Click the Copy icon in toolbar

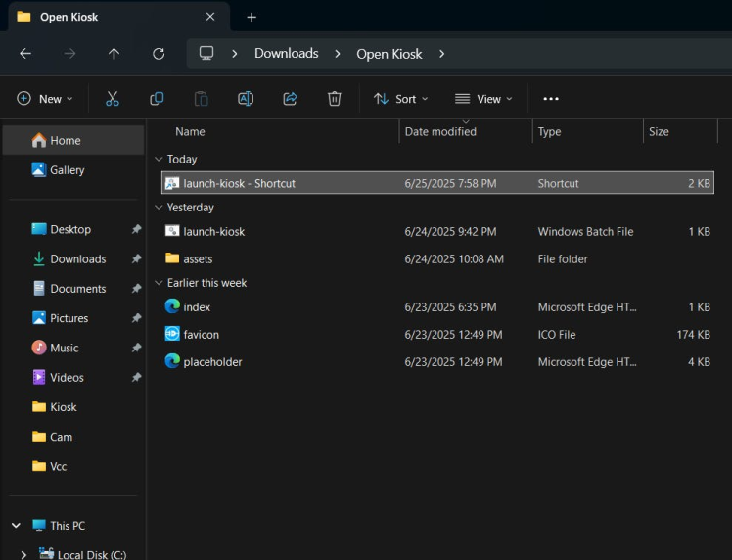(157, 99)
